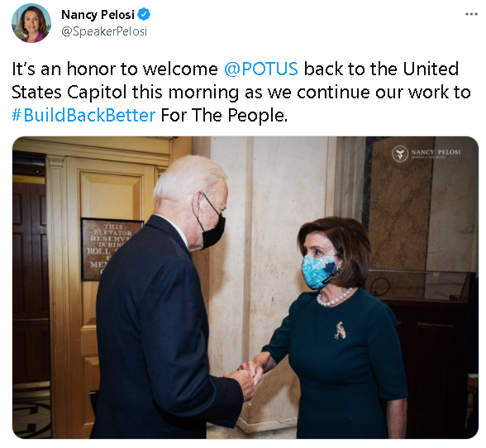Open Nancy Pelosi's round profile avatar
The height and width of the screenshot is (448, 486).
(x=31, y=23)
